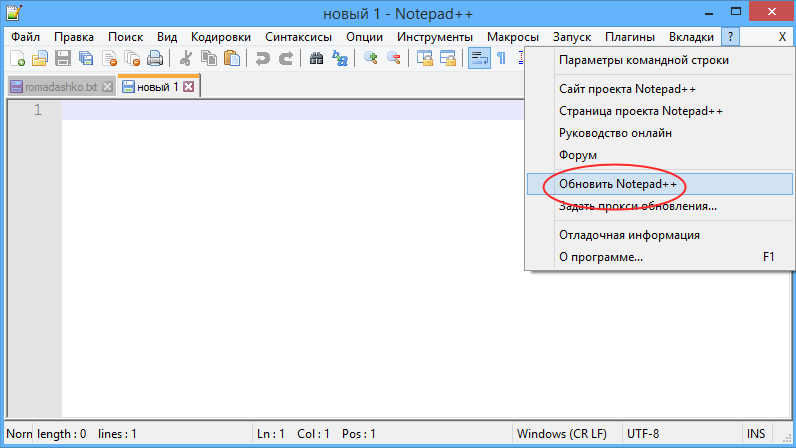Click Col : 1 in status bar
This screenshot has width=796, height=448.
click(313, 434)
